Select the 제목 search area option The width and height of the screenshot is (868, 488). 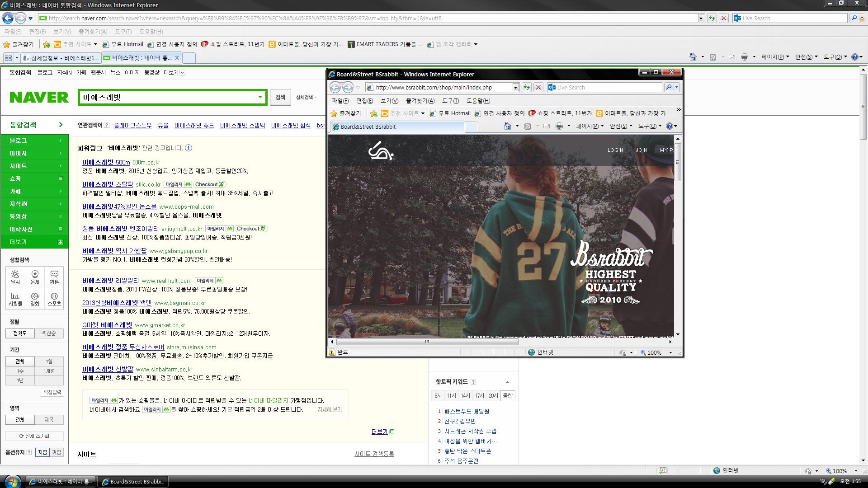(49, 420)
